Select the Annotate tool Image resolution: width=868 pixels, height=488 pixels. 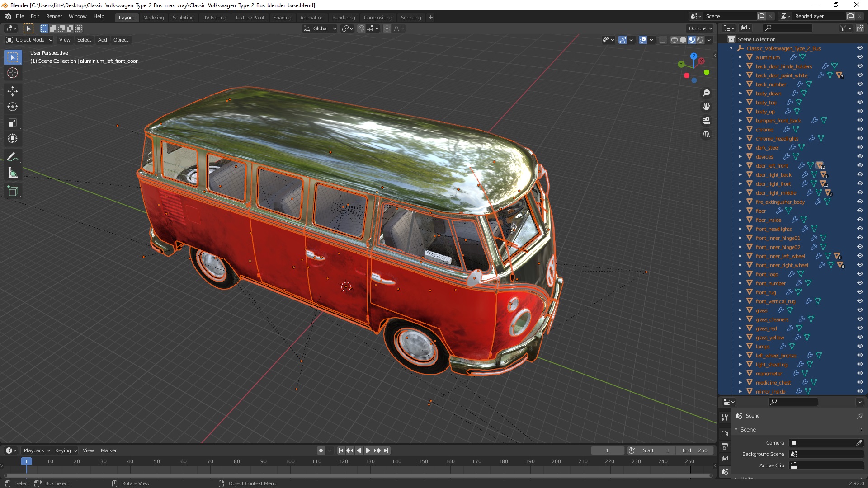click(13, 157)
